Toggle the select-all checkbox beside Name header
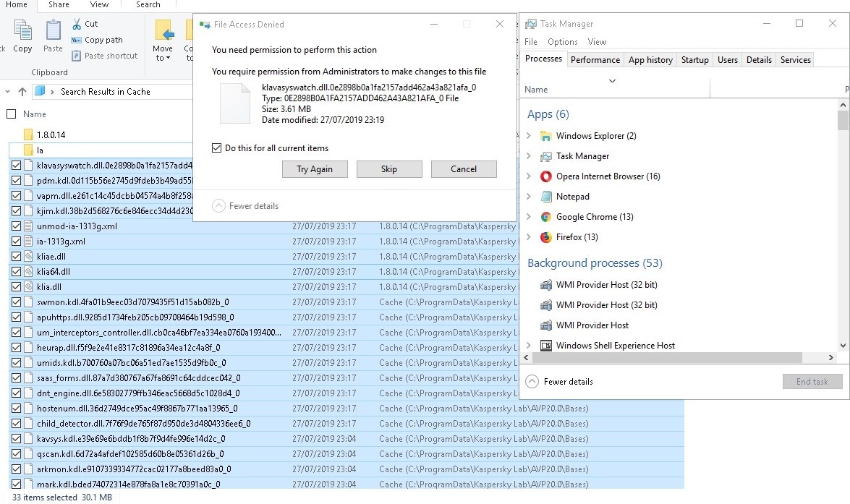Viewport: 850px width, 504px height. pyautogui.click(x=11, y=114)
